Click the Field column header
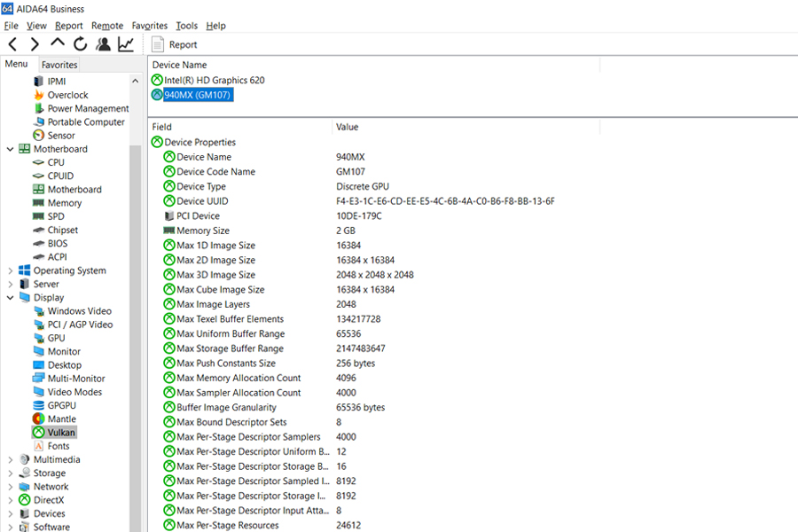Screen dimensions: 798x532 pyautogui.click(x=240, y=127)
